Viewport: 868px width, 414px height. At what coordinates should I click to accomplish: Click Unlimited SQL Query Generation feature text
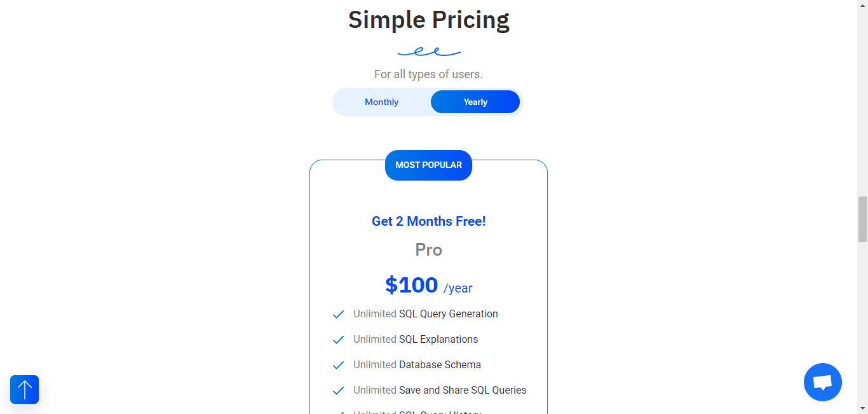(x=426, y=314)
